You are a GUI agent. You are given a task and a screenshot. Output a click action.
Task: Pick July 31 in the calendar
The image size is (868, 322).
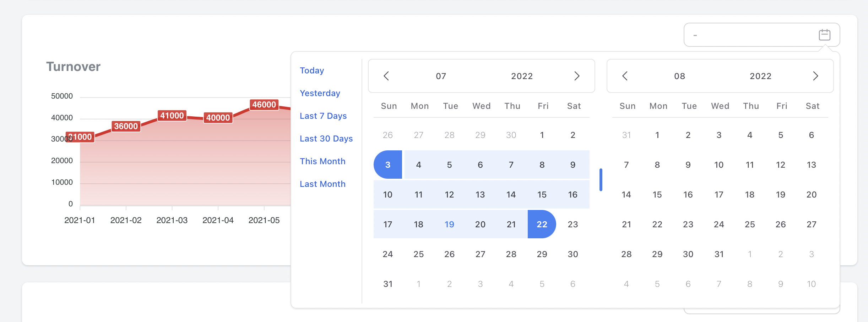(x=388, y=284)
